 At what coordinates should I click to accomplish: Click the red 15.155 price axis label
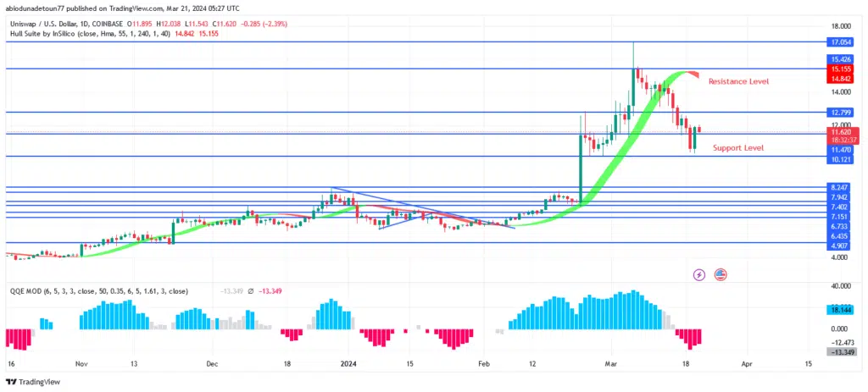(x=842, y=69)
